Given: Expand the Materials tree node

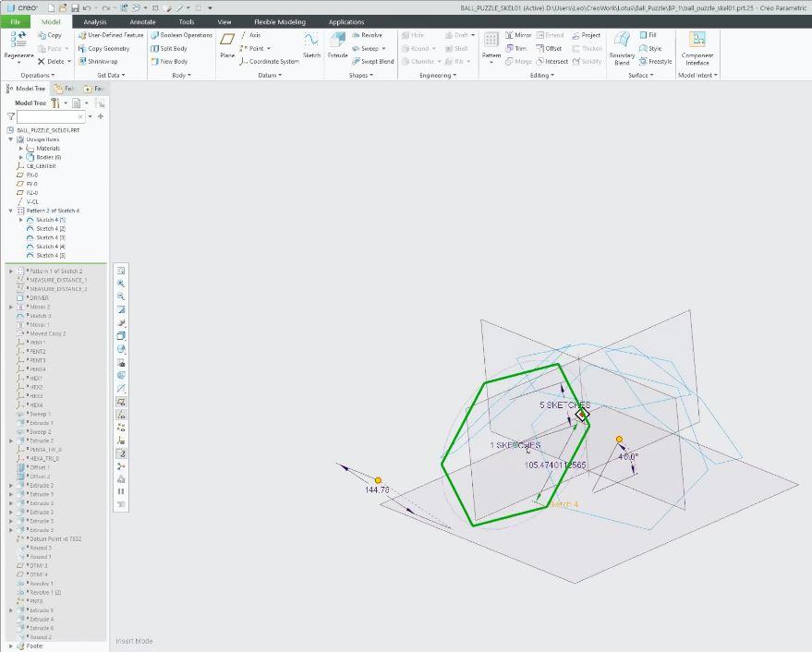Looking at the screenshot, I should 21,148.
